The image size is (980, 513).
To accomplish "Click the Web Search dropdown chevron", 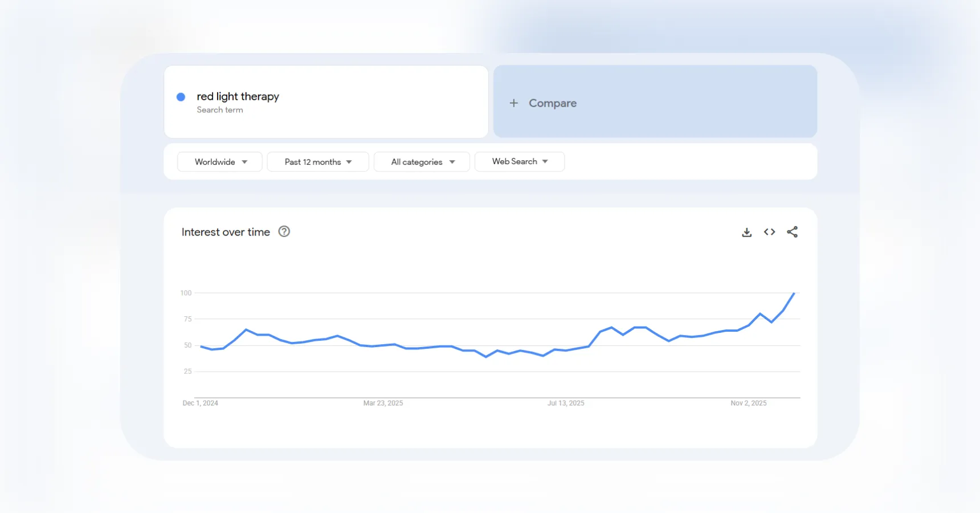I will click(546, 161).
